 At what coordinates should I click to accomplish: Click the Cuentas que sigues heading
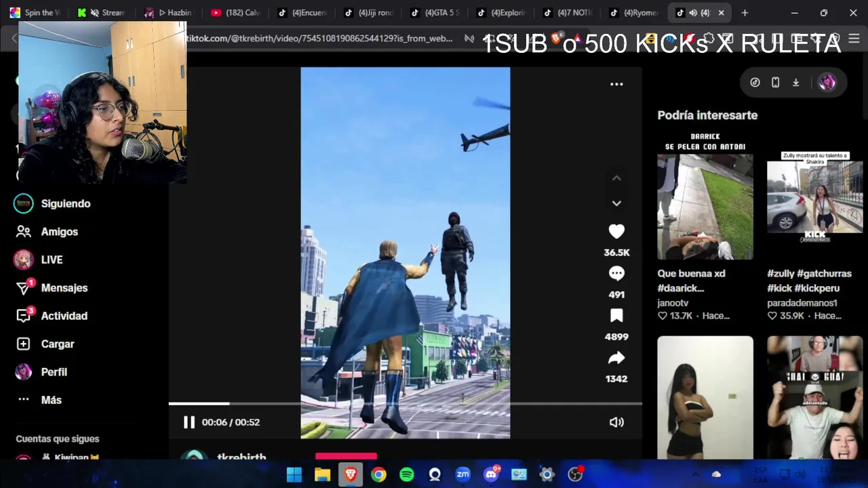coord(58,439)
